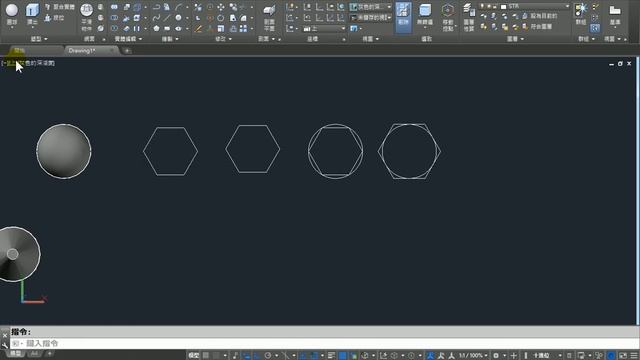
Task: Click the Presspull (按拉) tool
Action: tap(54, 18)
